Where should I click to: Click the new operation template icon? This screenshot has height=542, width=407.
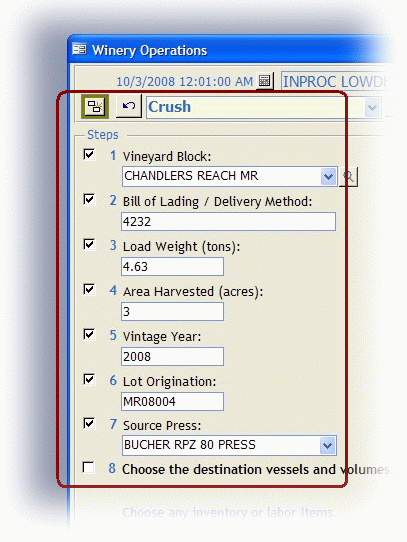pos(95,106)
